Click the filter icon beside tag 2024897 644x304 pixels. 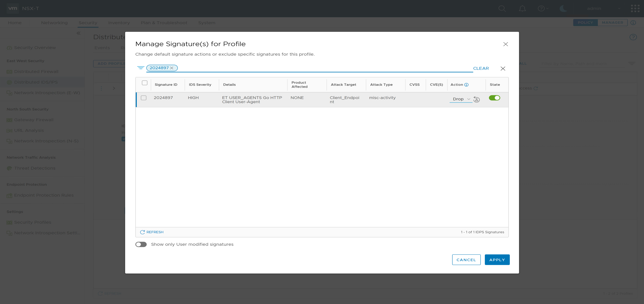pos(141,68)
